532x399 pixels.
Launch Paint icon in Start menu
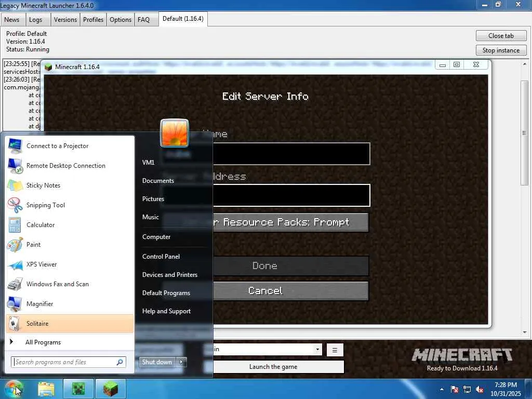15,245
